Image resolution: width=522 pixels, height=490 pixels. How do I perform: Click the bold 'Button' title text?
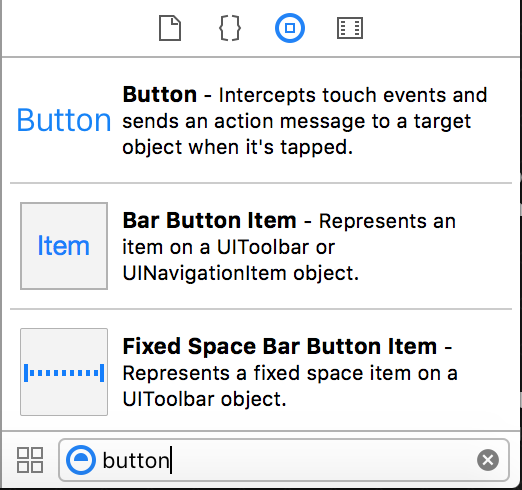click(160, 95)
